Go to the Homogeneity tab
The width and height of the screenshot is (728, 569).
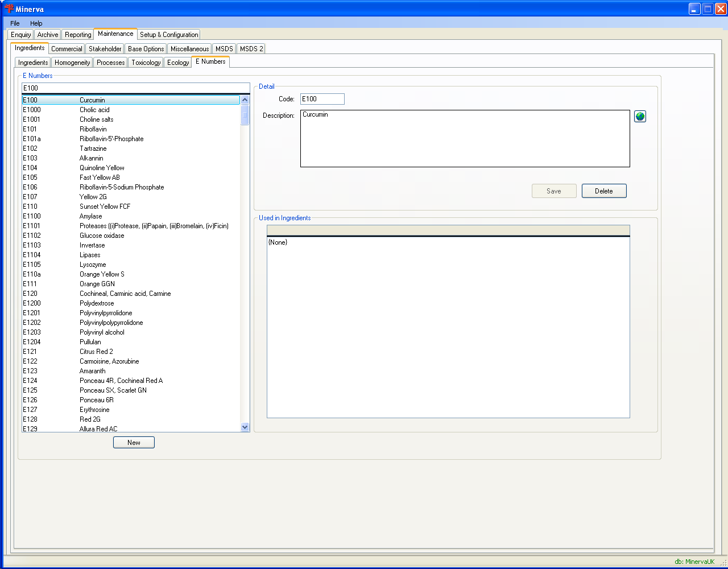coord(72,63)
